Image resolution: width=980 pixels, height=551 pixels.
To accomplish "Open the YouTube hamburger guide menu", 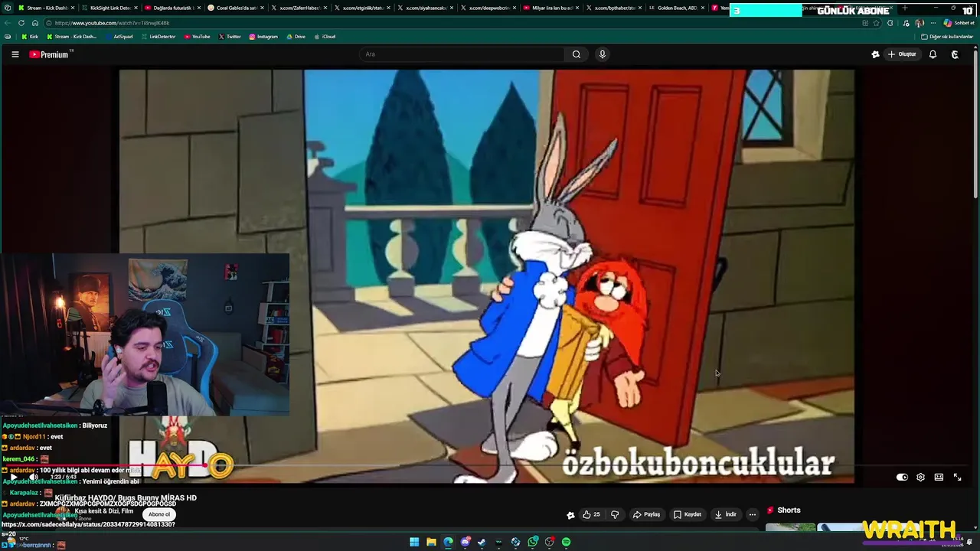I will click(x=15, y=54).
